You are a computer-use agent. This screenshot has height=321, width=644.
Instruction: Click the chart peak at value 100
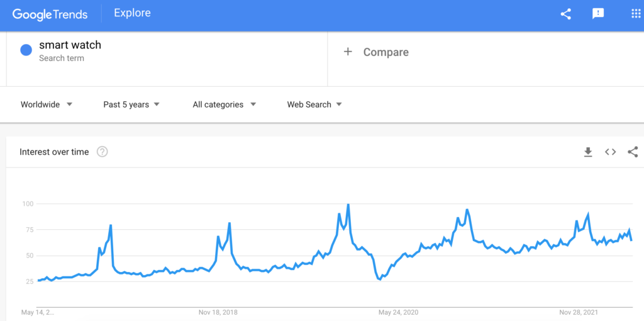click(x=348, y=205)
